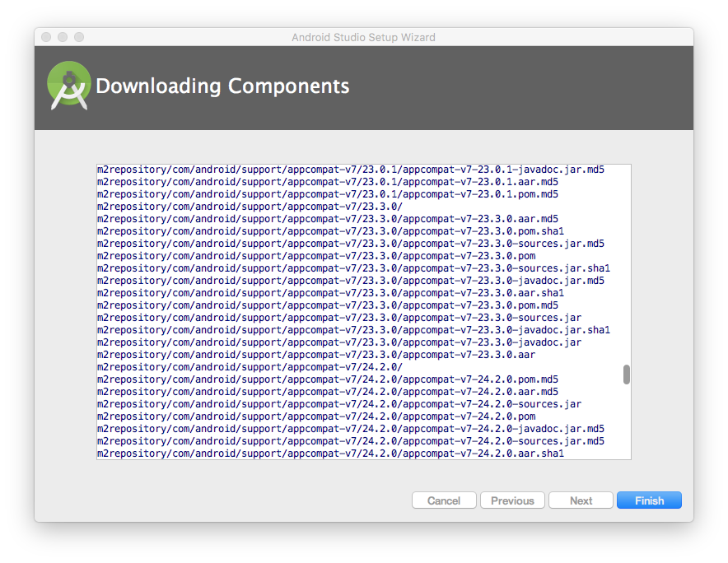This screenshot has height=563, width=728.
Task: Go back with the Previous button
Action: click(x=512, y=500)
